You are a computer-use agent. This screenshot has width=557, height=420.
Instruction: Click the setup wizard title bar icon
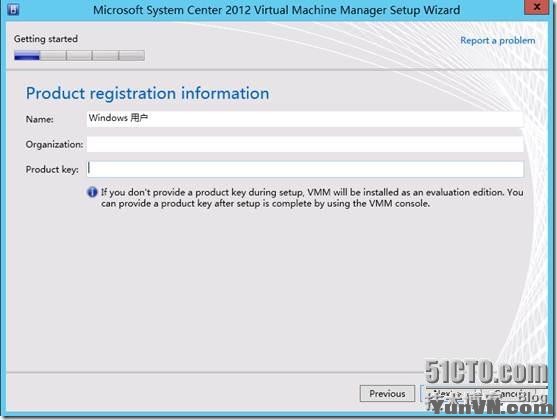click(x=13, y=9)
